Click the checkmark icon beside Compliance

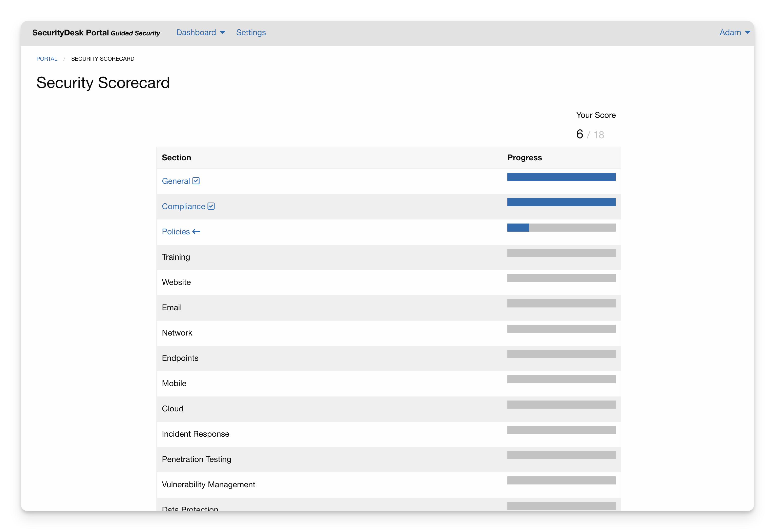coord(211,206)
